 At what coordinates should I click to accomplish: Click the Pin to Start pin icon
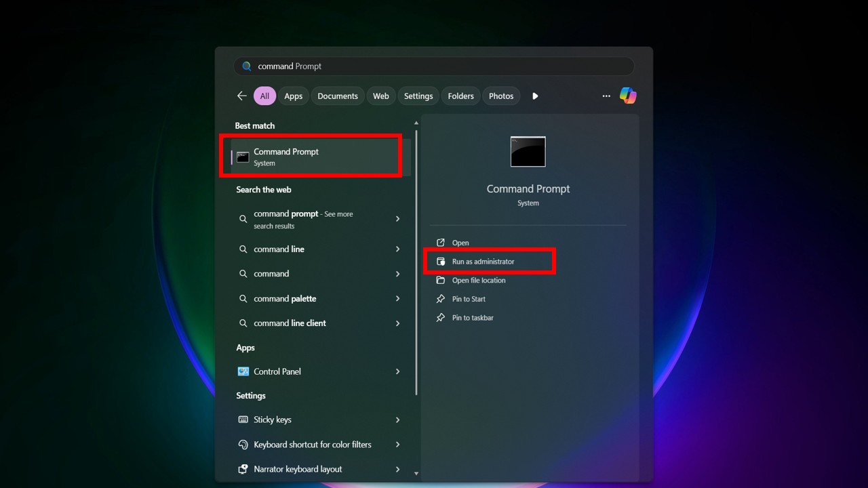pyautogui.click(x=441, y=299)
